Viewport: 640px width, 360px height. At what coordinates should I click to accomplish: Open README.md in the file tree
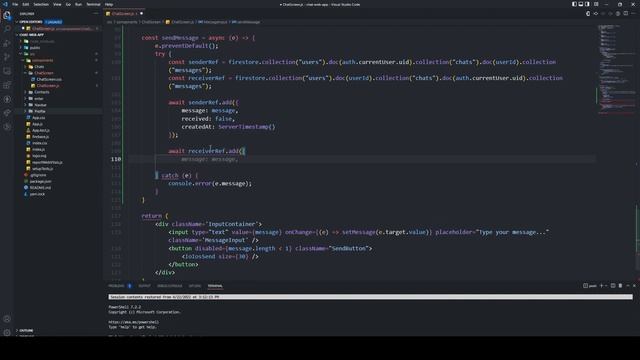[x=40, y=187]
